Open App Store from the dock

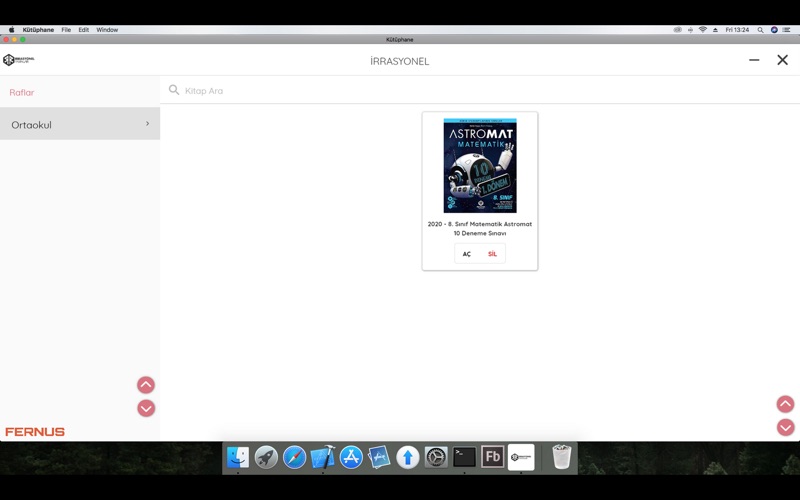click(x=351, y=457)
